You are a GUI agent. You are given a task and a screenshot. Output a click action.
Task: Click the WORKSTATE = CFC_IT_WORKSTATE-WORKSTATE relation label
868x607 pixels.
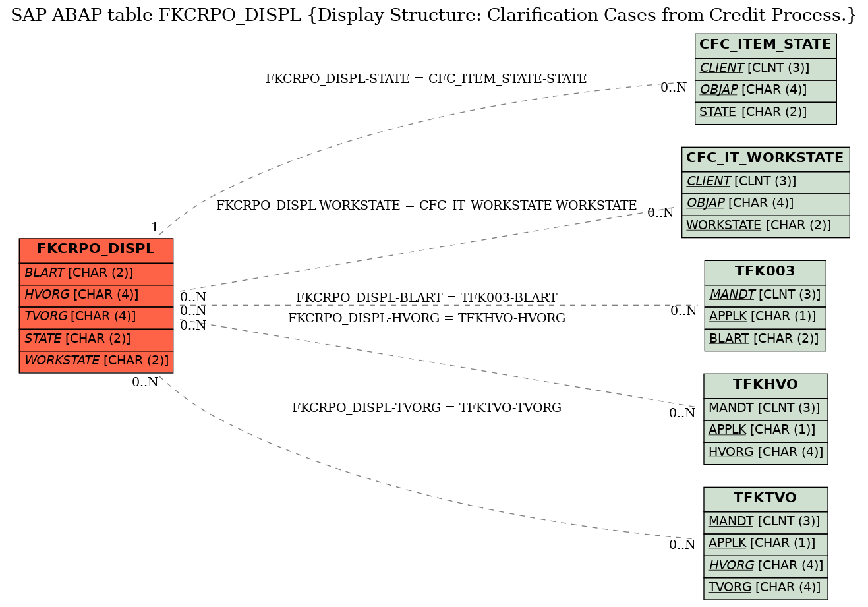click(x=426, y=206)
